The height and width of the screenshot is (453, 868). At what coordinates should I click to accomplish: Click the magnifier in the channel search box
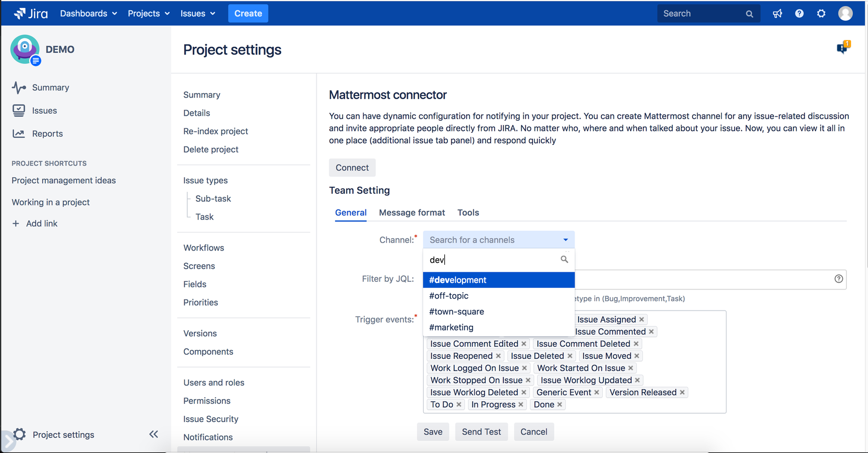[x=564, y=259]
